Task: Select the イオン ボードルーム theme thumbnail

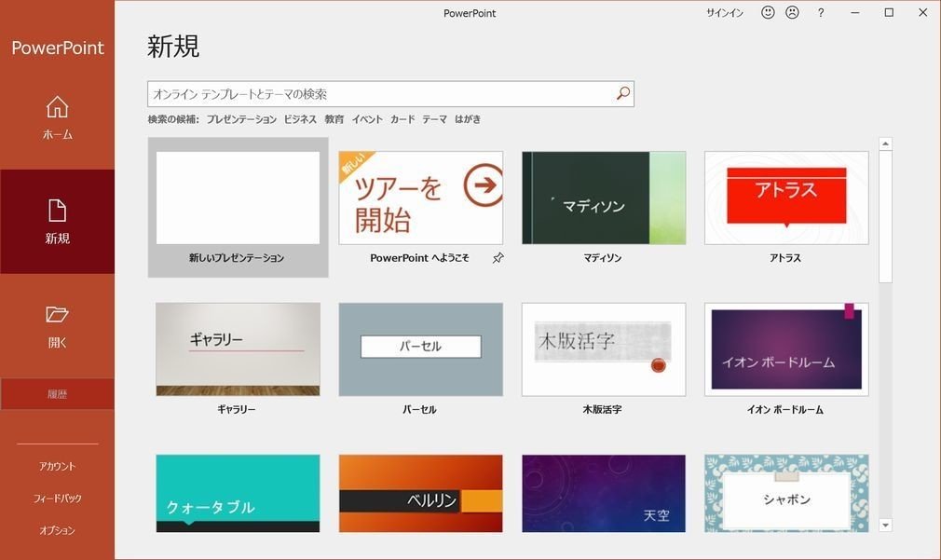Action: tap(786, 349)
